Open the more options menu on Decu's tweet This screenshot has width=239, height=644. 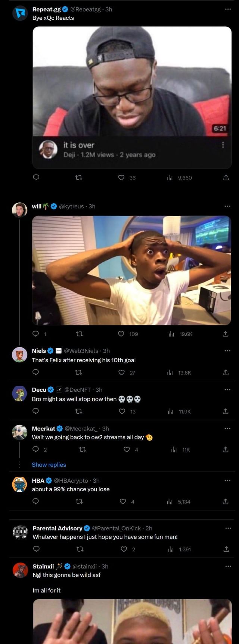[x=228, y=389]
